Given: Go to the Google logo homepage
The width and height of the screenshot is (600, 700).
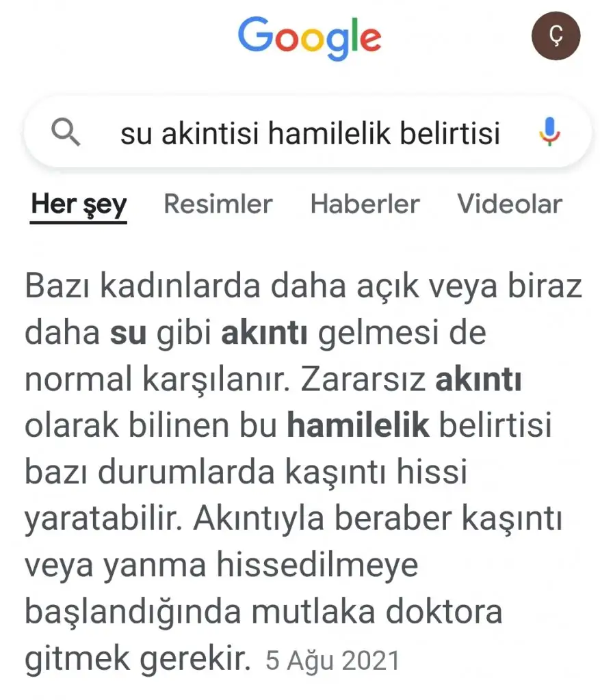Looking at the screenshot, I should pos(310,38).
